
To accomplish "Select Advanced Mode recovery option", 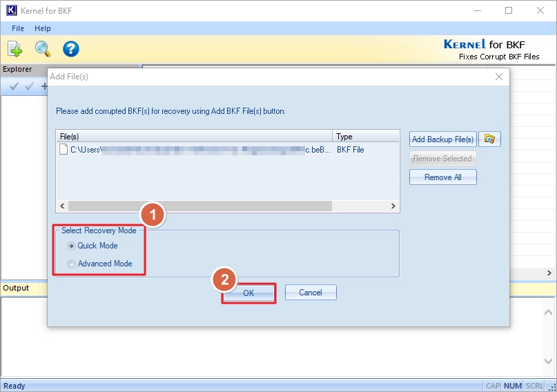I will coord(100,264).
